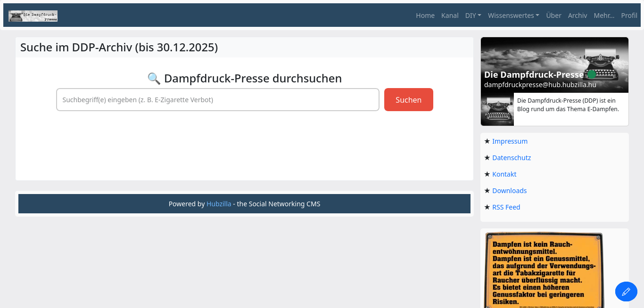The image size is (644, 308).
Task: Expand the DIY dropdown menu
Action: (x=473, y=16)
